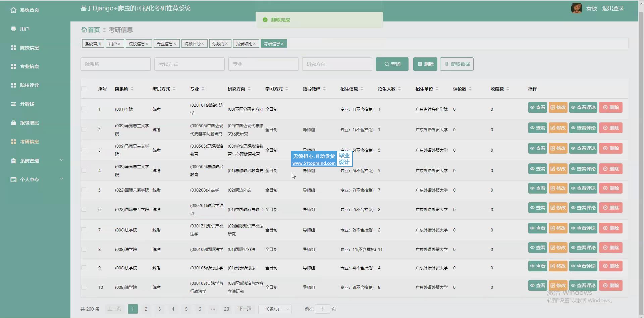The image size is (644, 318).
Task: Expand more pages via the ellipsis
Action: [213, 309]
